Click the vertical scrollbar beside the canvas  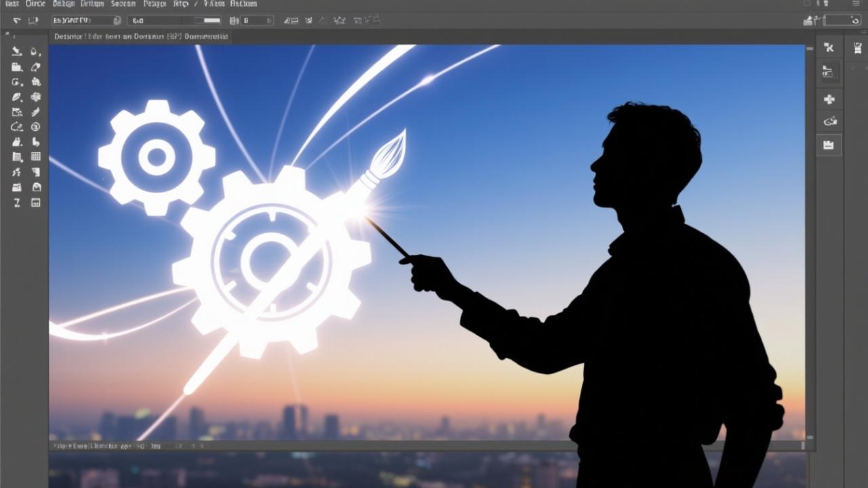pyautogui.click(x=810, y=244)
